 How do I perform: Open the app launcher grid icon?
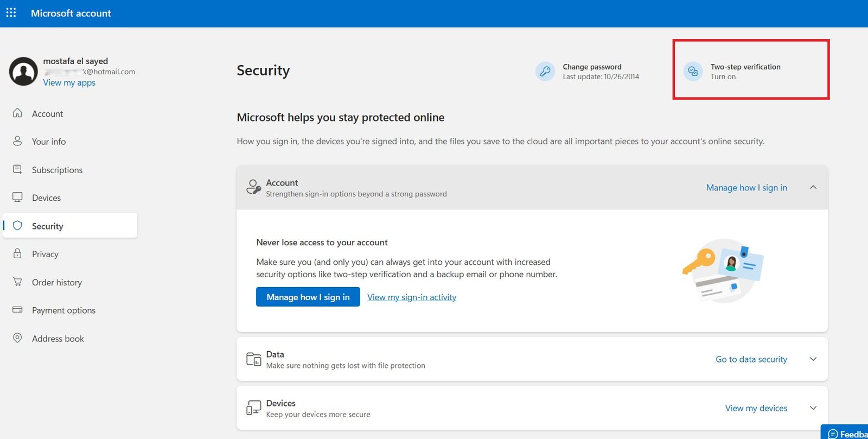point(11,12)
